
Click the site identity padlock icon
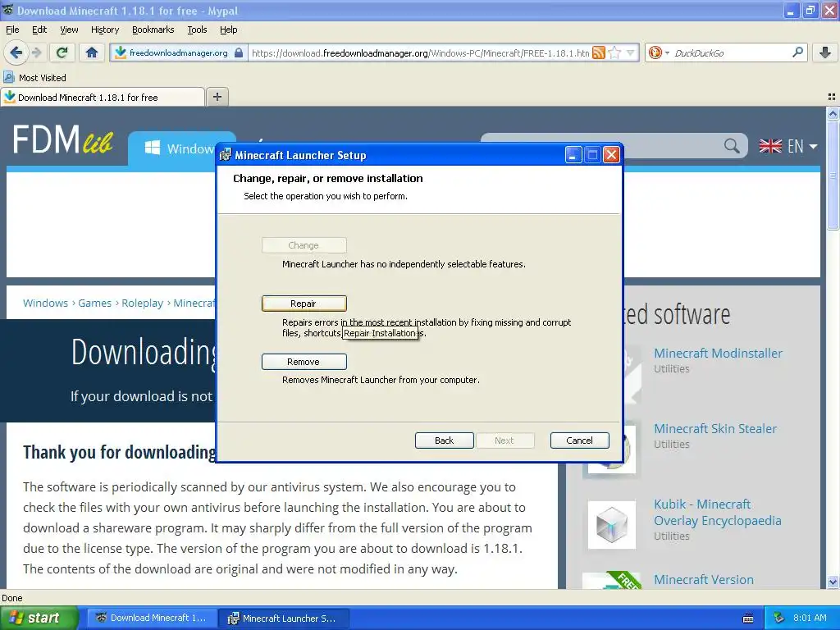239,52
